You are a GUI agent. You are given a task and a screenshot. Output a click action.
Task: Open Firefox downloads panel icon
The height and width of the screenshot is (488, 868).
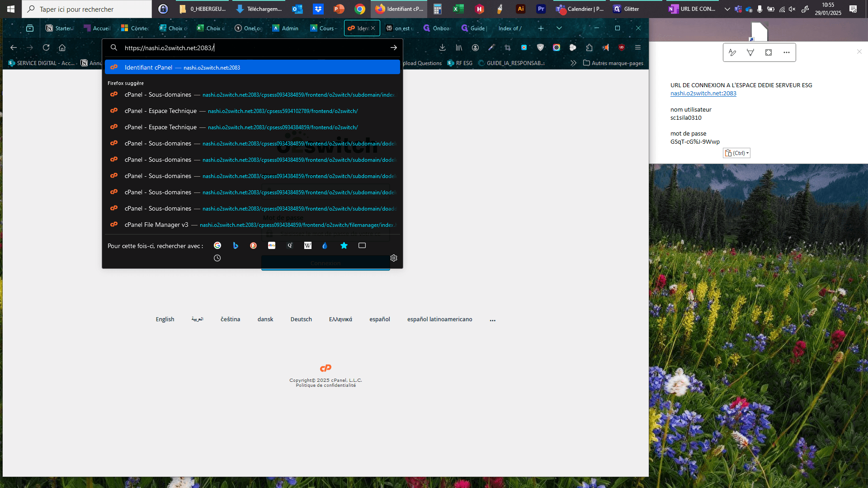coord(443,47)
